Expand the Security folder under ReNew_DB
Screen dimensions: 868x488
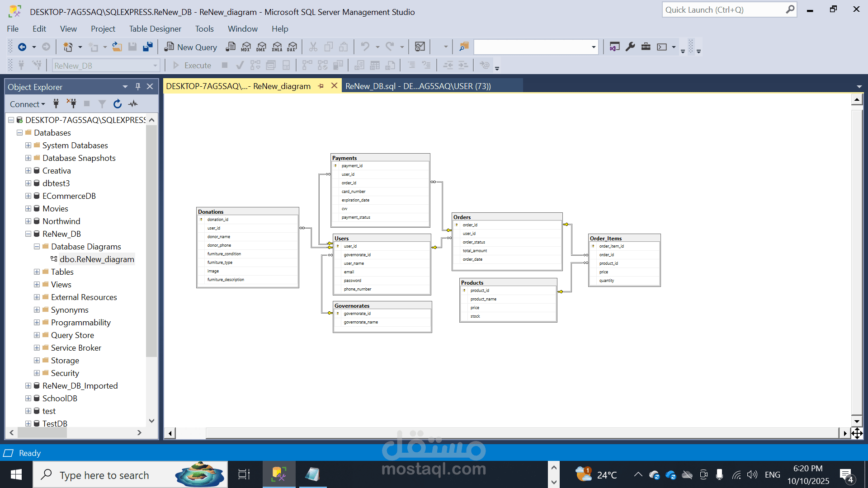pos(37,373)
